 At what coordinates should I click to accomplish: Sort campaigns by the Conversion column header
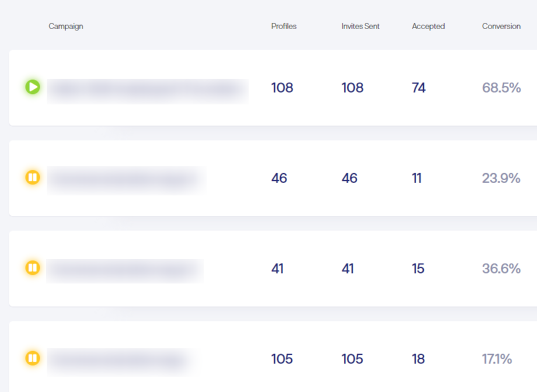[501, 26]
